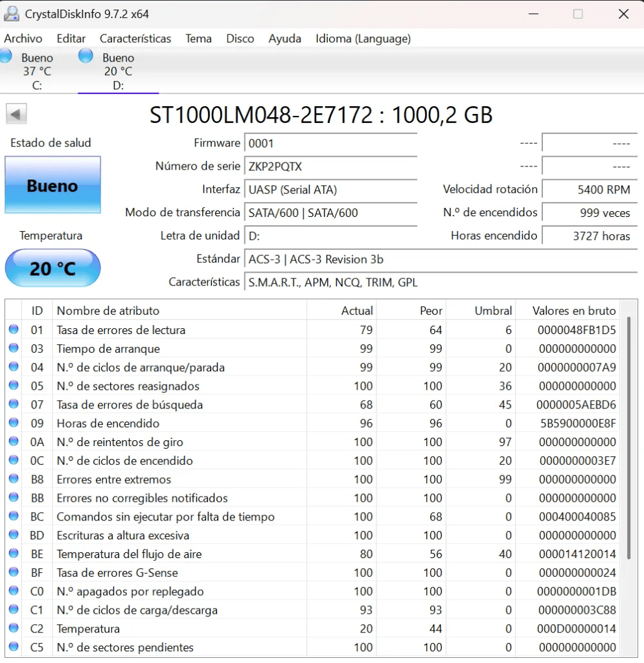
Task: Open the Disco menu
Action: pyautogui.click(x=240, y=38)
